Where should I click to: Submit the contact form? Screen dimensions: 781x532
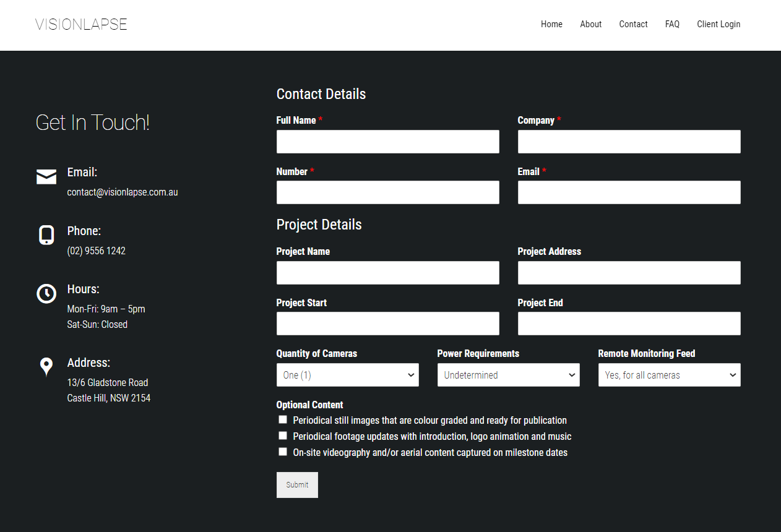click(297, 485)
